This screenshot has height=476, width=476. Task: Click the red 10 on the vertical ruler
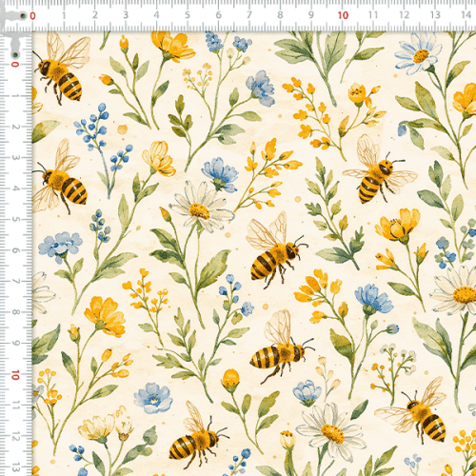[x=15, y=375]
